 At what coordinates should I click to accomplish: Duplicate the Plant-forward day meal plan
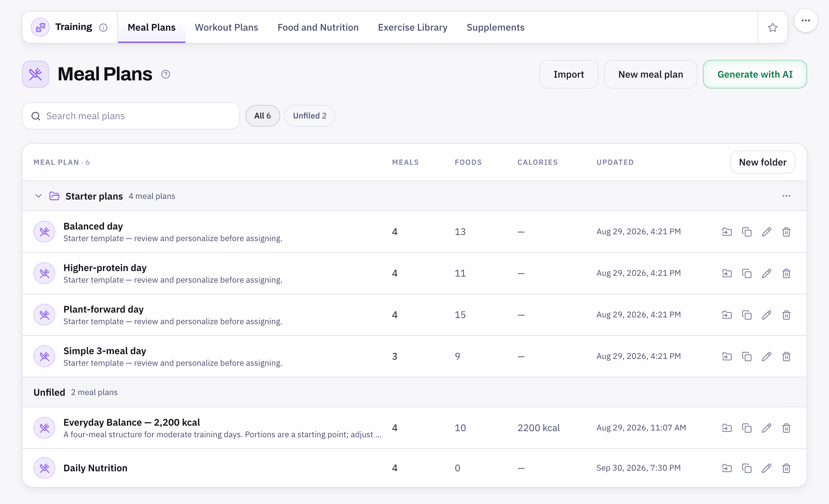click(x=747, y=315)
